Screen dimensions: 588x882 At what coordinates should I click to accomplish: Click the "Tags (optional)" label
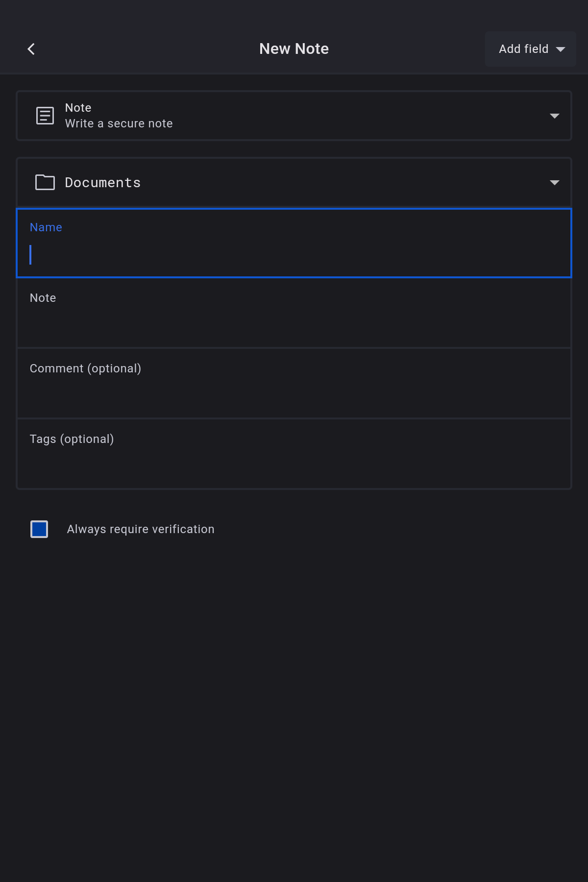(x=72, y=439)
